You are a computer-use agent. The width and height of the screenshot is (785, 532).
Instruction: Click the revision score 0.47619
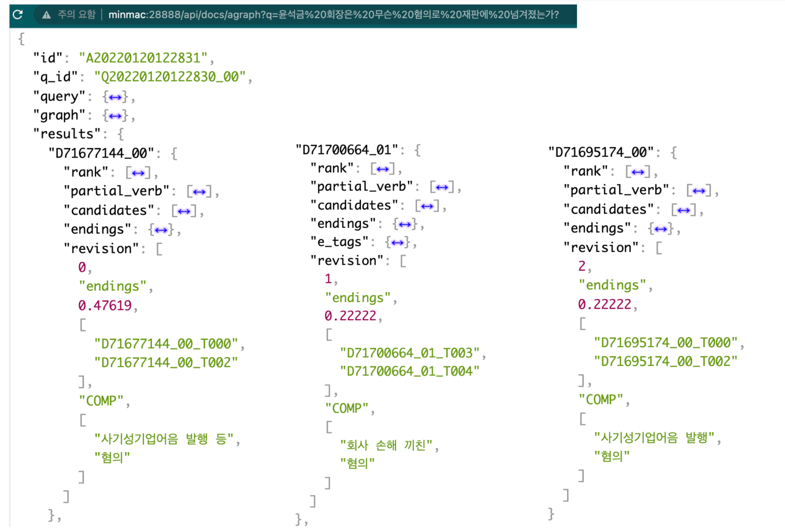pyautogui.click(x=105, y=305)
